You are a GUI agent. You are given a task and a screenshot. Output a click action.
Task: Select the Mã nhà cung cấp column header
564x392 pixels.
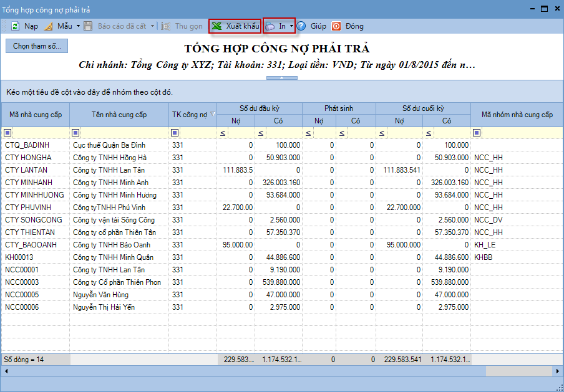click(35, 115)
